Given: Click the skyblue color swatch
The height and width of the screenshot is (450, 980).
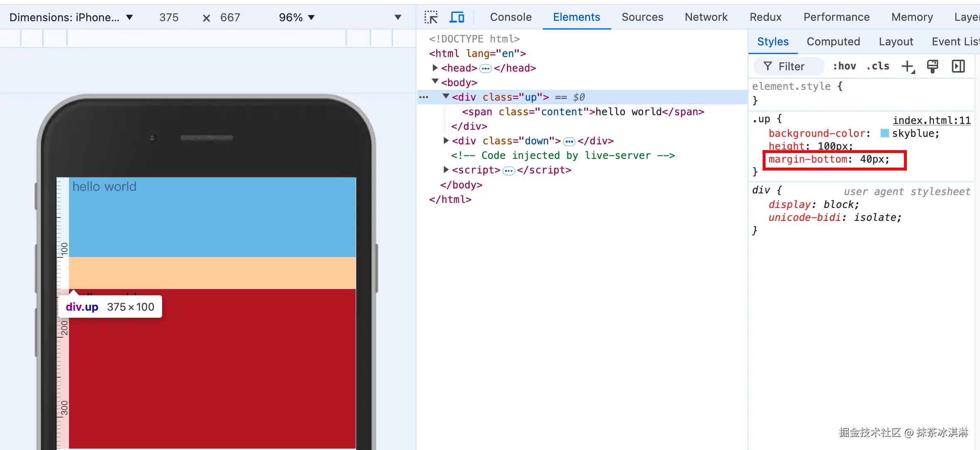Looking at the screenshot, I should [x=884, y=133].
